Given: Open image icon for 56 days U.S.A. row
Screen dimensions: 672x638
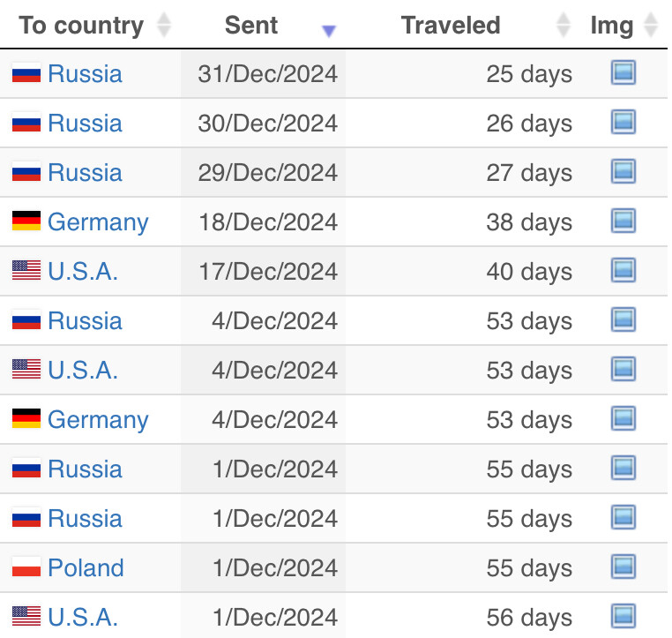Looking at the screenshot, I should tap(623, 617).
